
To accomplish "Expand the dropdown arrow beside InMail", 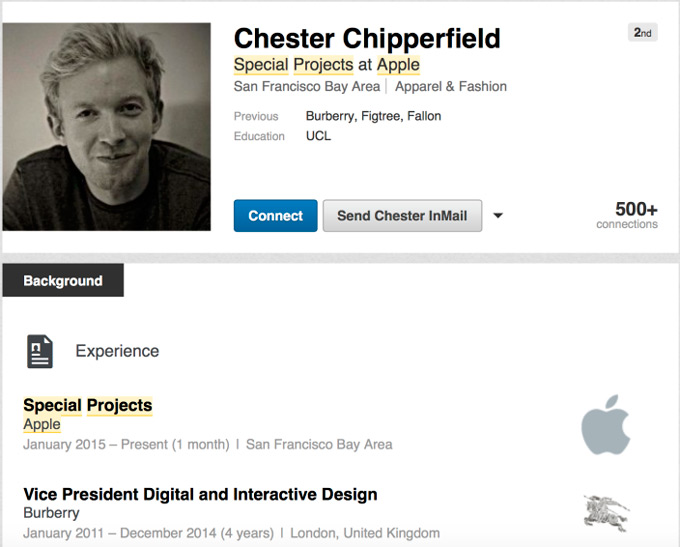I will point(498,216).
